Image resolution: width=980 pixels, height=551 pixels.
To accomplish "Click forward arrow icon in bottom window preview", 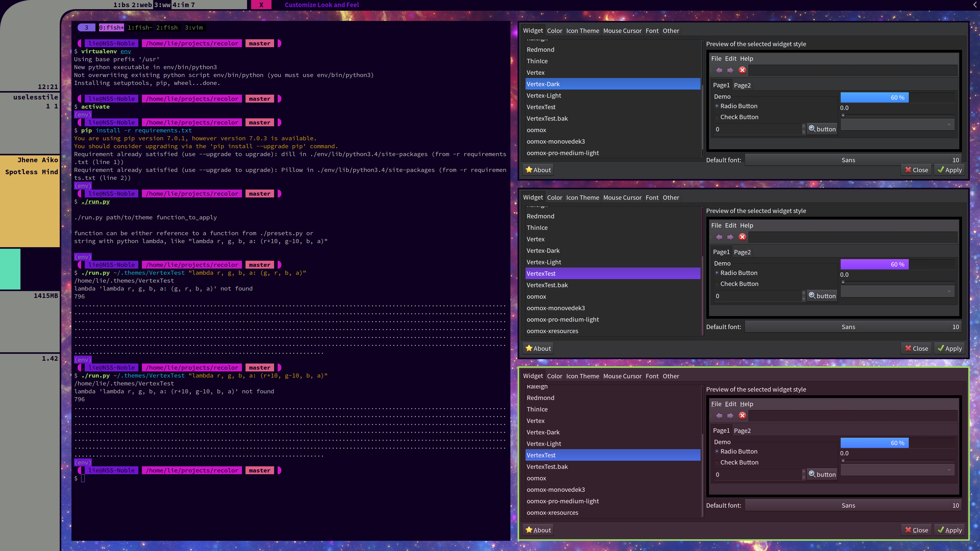I will pyautogui.click(x=730, y=416).
